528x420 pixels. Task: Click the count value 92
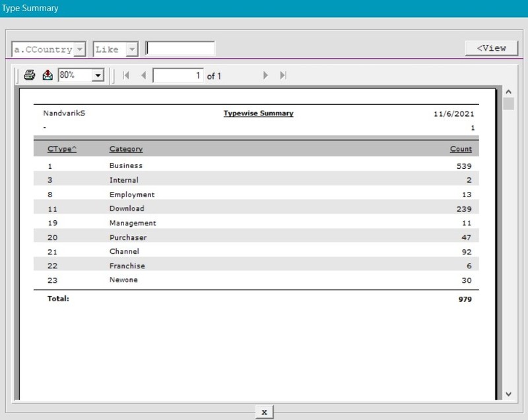(467, 252)
